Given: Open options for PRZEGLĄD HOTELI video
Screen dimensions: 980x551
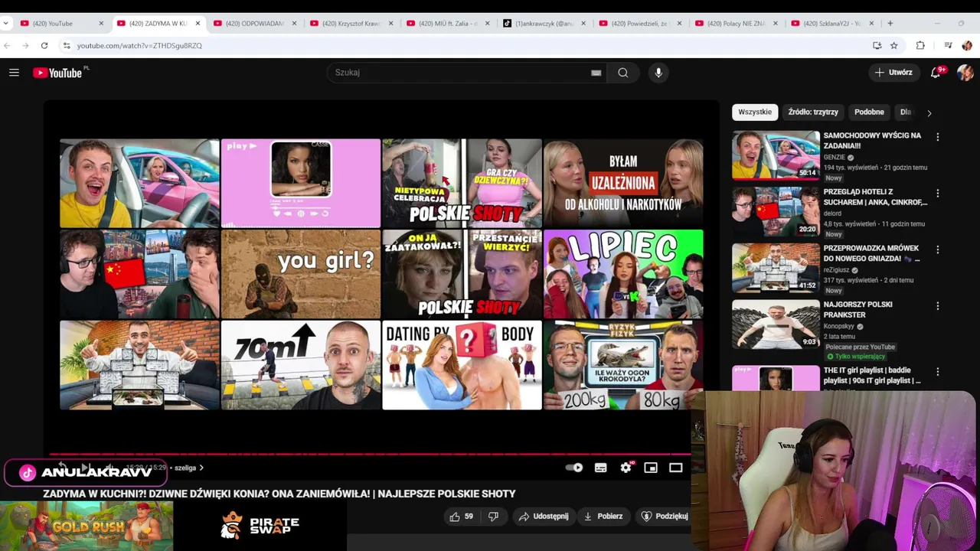Looking at the screenshot, I should point(937,194).
